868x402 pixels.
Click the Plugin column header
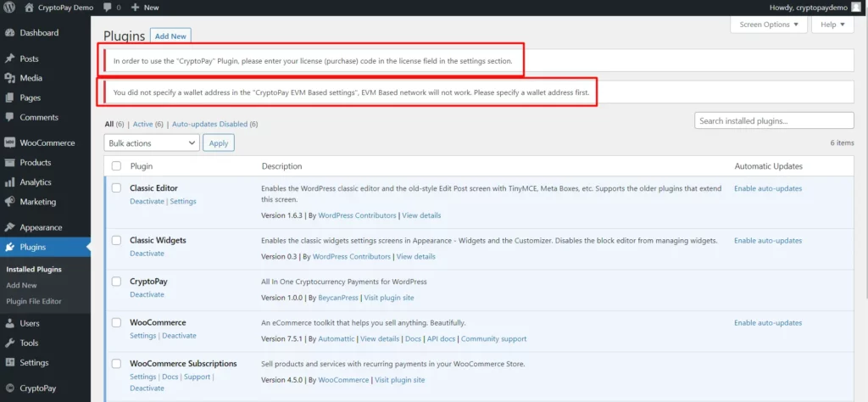(x=142, y=166)
